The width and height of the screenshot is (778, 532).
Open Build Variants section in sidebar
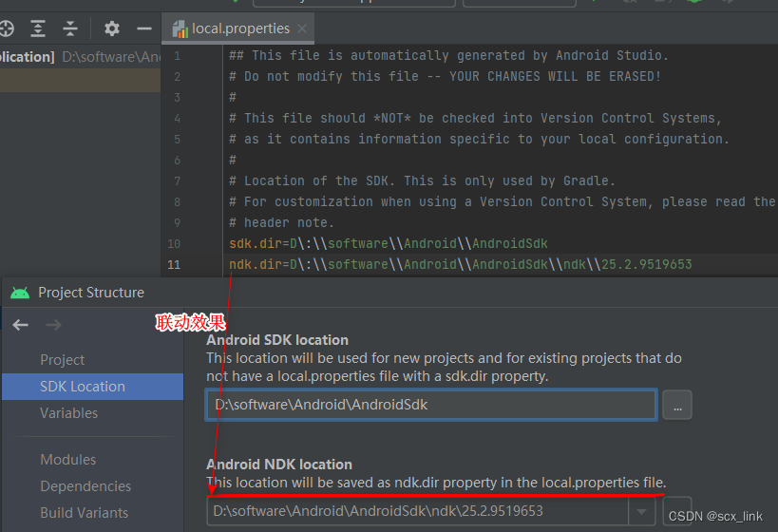tap(84, 513)
